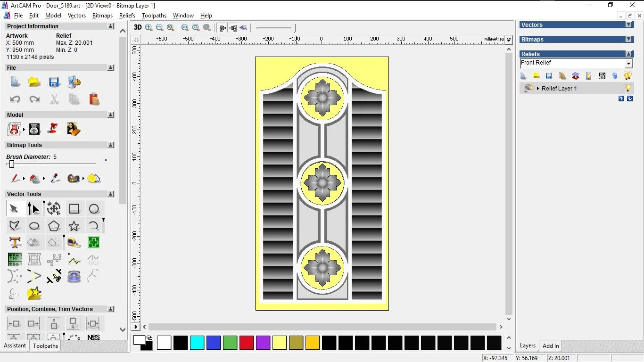Expand the Vectors panel
This screenshot has width=644, height=362.
click(x=628, y=25)
